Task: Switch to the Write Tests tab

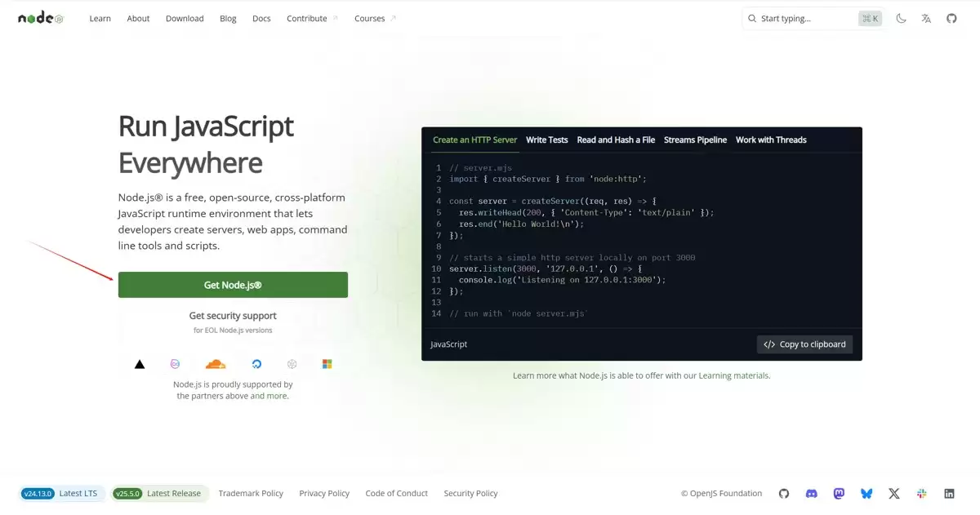Action: [x=547, y=140]
